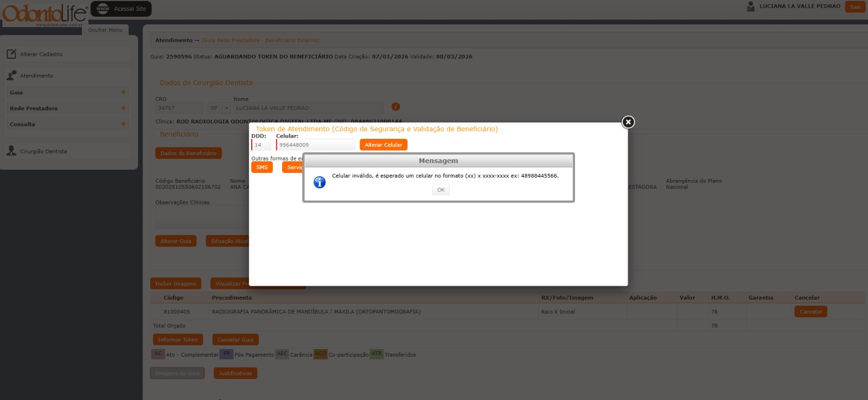868x400 pixels.
Task: Click the Ocultar Menu tab
Action: pyautogui.click(x=105, y=30)
